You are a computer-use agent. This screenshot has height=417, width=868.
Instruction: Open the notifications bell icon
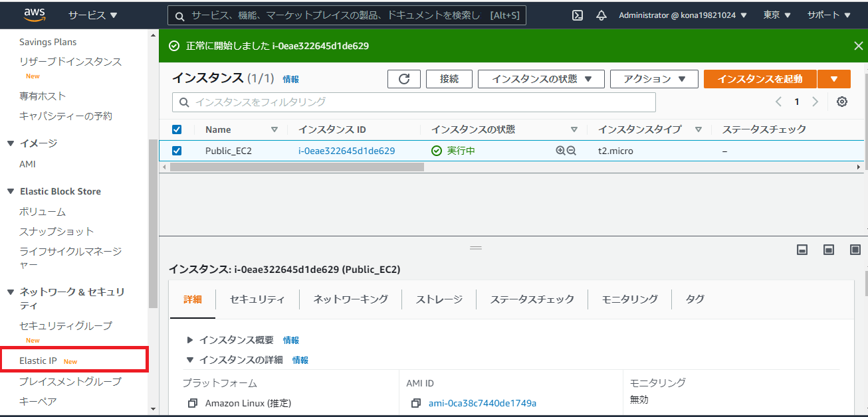[601, 15]
